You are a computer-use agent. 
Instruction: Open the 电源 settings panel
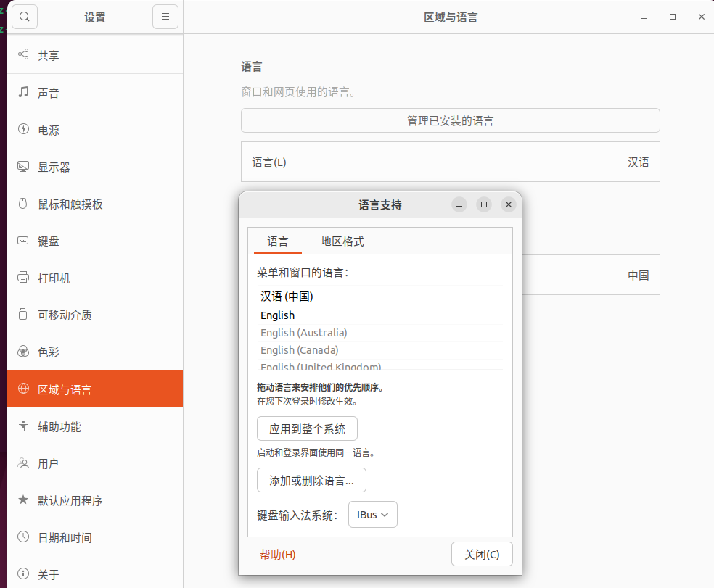pyautogui.click(x=95, y=130)
